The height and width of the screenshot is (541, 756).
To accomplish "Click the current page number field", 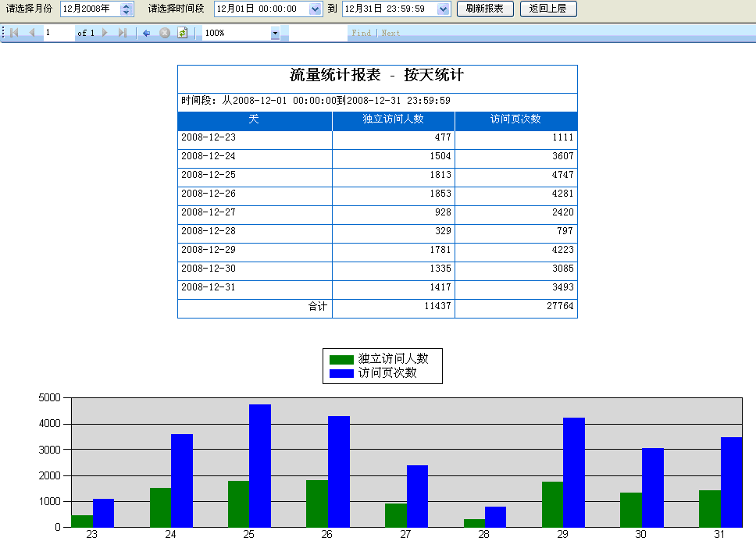I will [58, 33].
